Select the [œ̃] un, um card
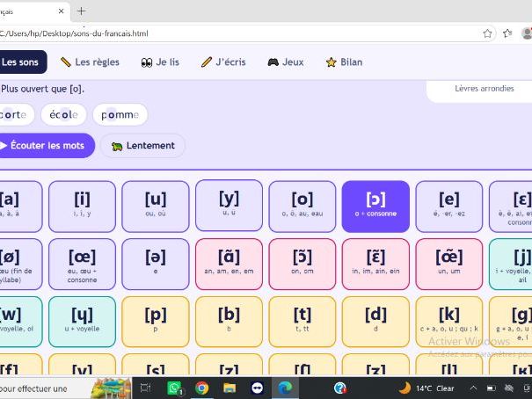This screenshot has height=399, width=532. (448, 264)
